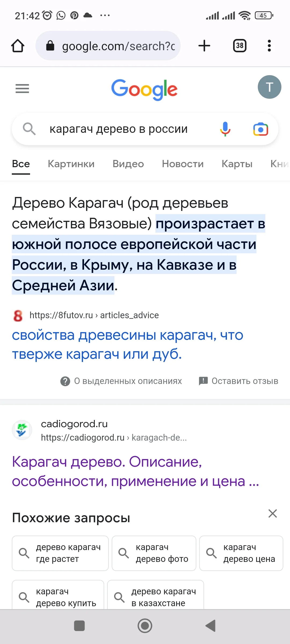Tap the voice search microphone icon
Viewport: 290px width, 644px height.
[225, 129]
